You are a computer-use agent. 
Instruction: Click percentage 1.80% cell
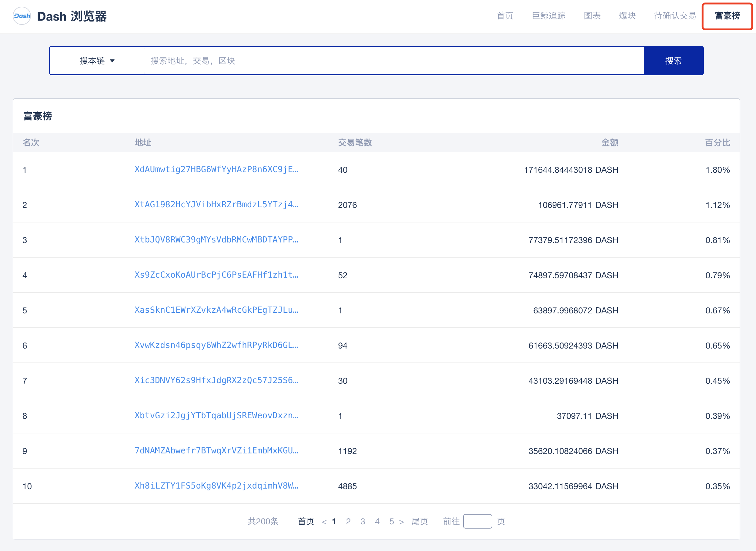click(717, 170)
